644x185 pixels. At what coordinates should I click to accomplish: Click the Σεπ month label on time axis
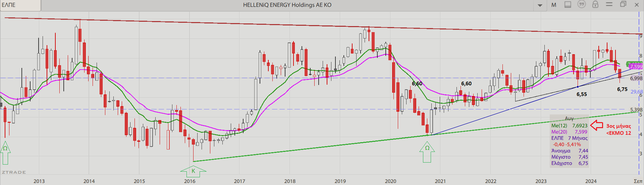point(638,181)
